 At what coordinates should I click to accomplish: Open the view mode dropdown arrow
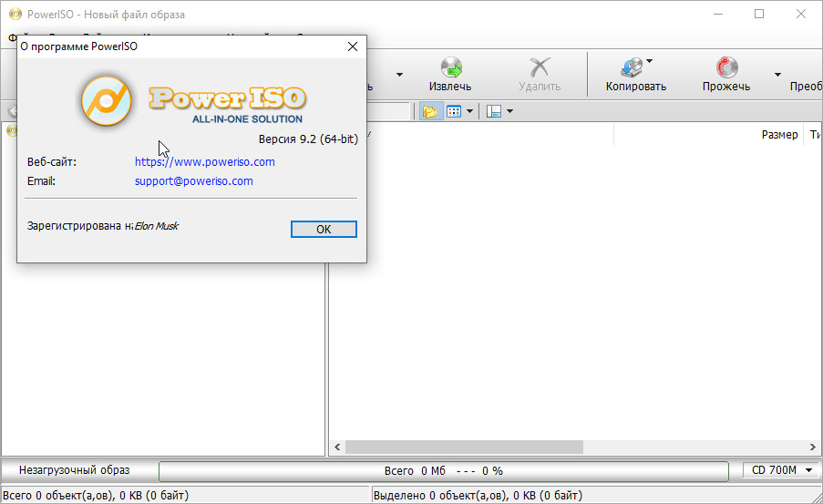pos(469,111)
